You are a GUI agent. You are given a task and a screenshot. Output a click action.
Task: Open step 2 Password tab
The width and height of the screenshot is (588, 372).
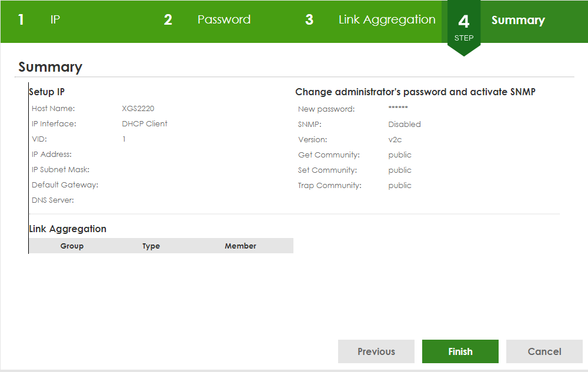coord(223,20)
